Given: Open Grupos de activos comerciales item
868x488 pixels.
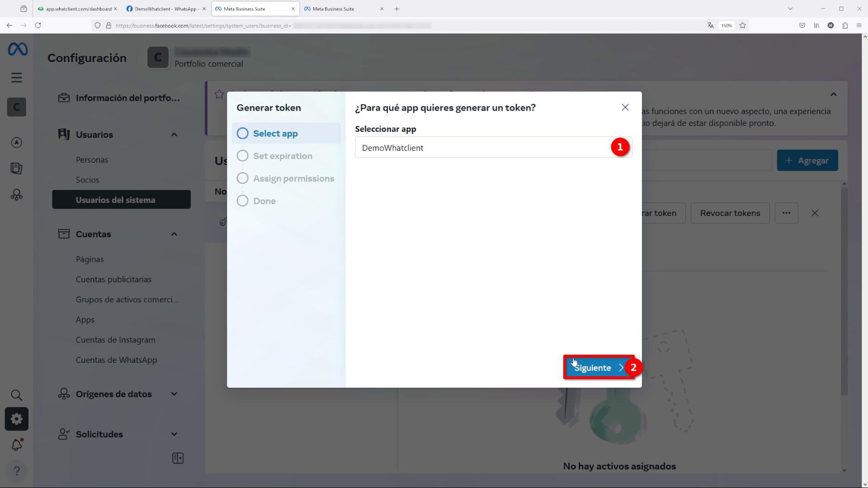Looking at the screenshot, I should point(127,300).
